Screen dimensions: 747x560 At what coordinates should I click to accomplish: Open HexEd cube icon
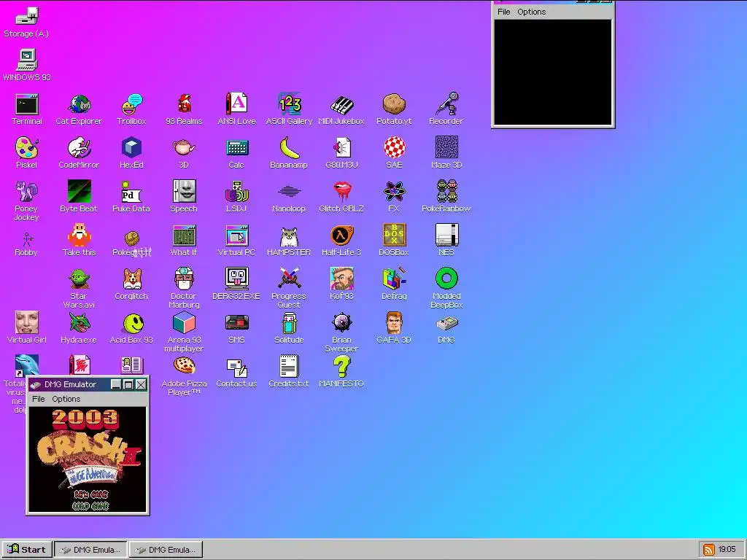[131, 153]
